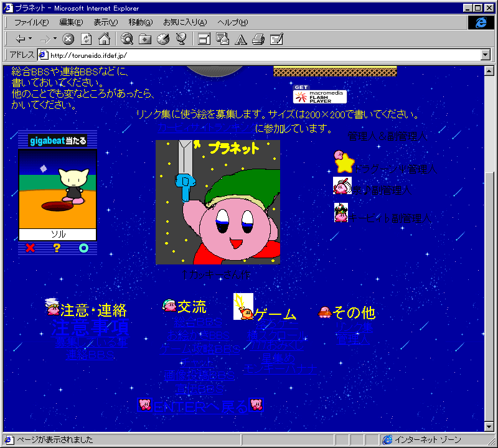Click the UFO Kirby icon beside その他
The width and height of the screenshot is (498, 448).
coord(324,312)
